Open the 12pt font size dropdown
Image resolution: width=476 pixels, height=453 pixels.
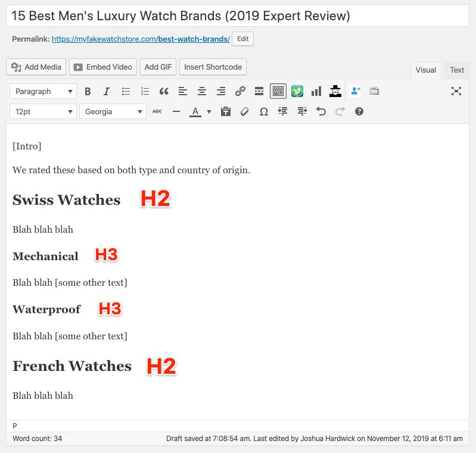click(x=43, y=112)
